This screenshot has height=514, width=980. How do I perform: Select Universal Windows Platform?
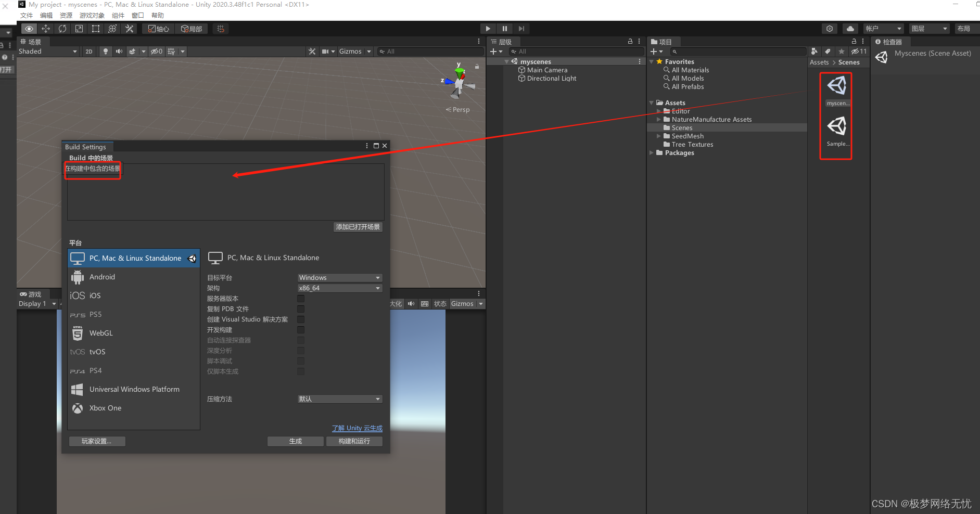pos(134,389)
